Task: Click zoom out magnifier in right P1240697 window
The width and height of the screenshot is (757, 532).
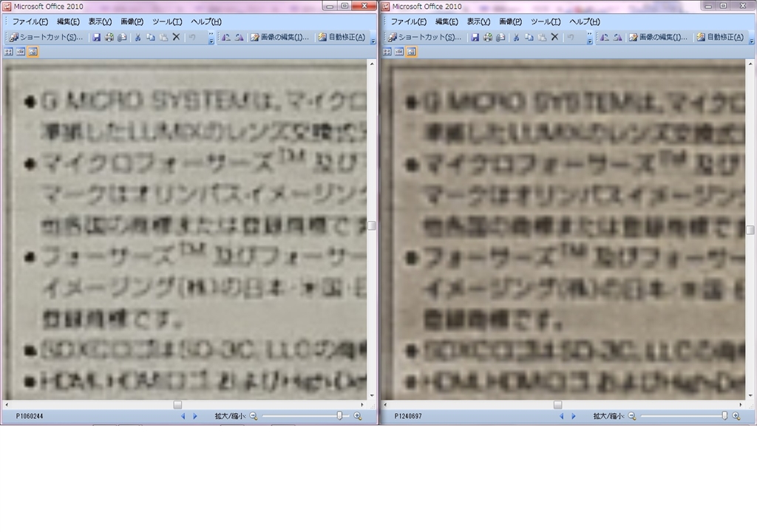Action: pyautogui.click(x=632, y=416)
